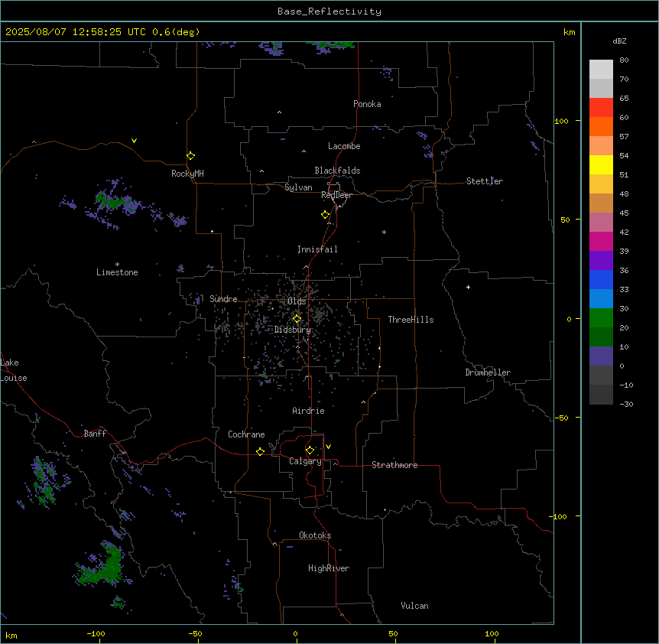The image size is (659, 644).
Task: Pick the yellow 51-54 dBZ legend swatch
Action: [601, 164]
